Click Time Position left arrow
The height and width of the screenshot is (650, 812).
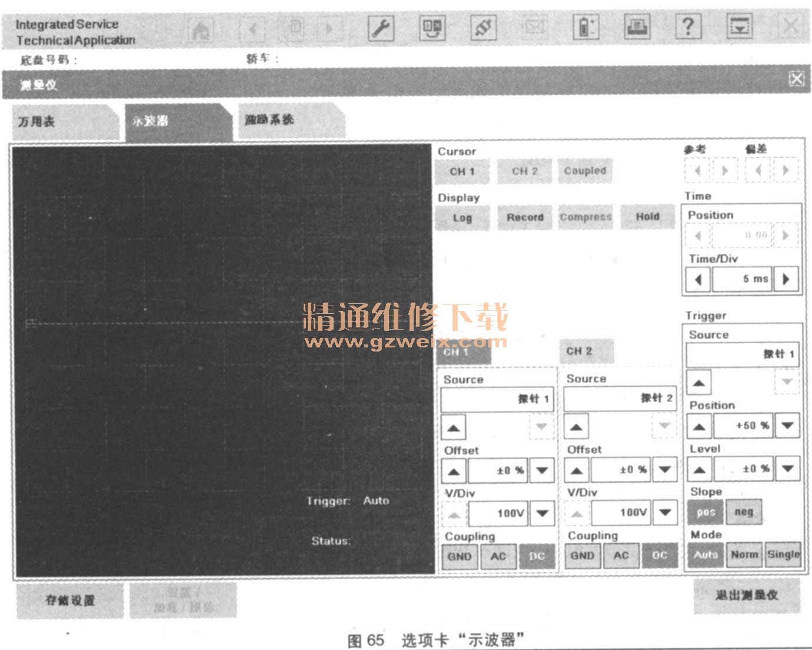point(698,236)
